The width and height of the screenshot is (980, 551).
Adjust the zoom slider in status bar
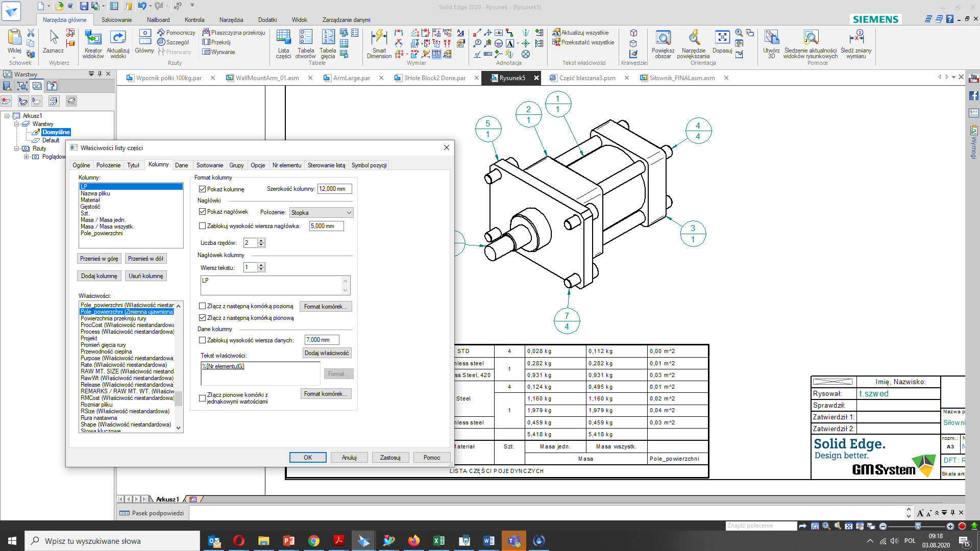(918, 526)
